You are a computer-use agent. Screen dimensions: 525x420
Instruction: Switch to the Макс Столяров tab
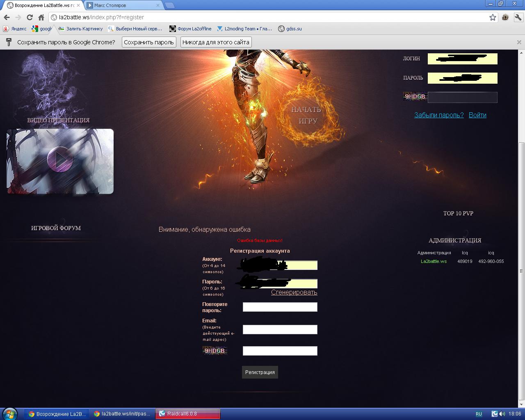(123, 5)
